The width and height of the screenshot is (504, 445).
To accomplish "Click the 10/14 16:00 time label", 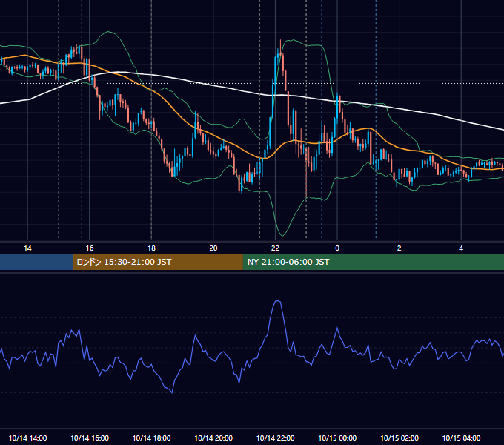I will [90, 438].
